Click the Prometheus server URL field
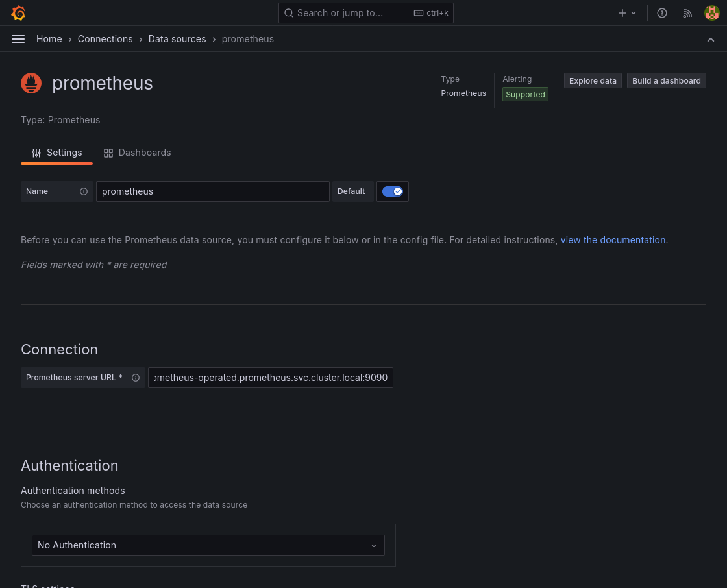Viewport: 727px width, 588px height. click(x=270, y=378)
